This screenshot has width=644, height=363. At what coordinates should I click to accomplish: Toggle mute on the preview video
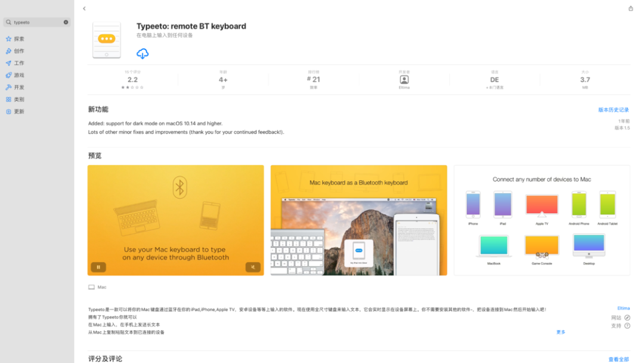[253, 267]
